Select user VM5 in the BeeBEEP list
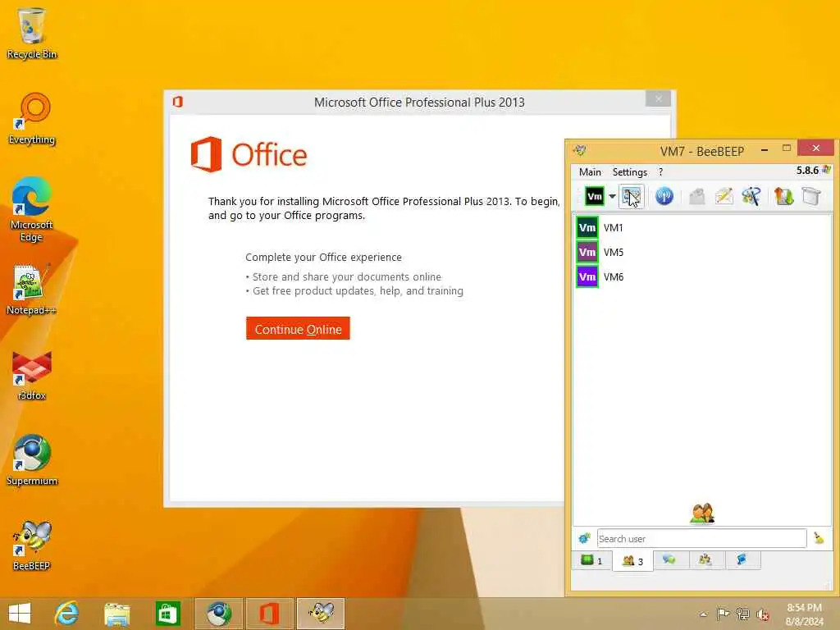Image resolution: width=840 pixels, height=630 pixels. (x=702, y=253)
